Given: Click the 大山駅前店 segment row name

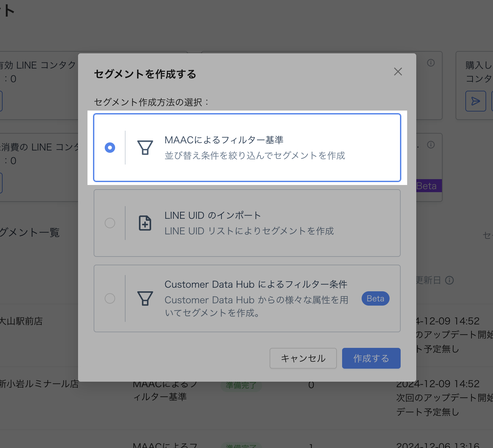Looking at the screenshot, I should (x=21, y=321).
